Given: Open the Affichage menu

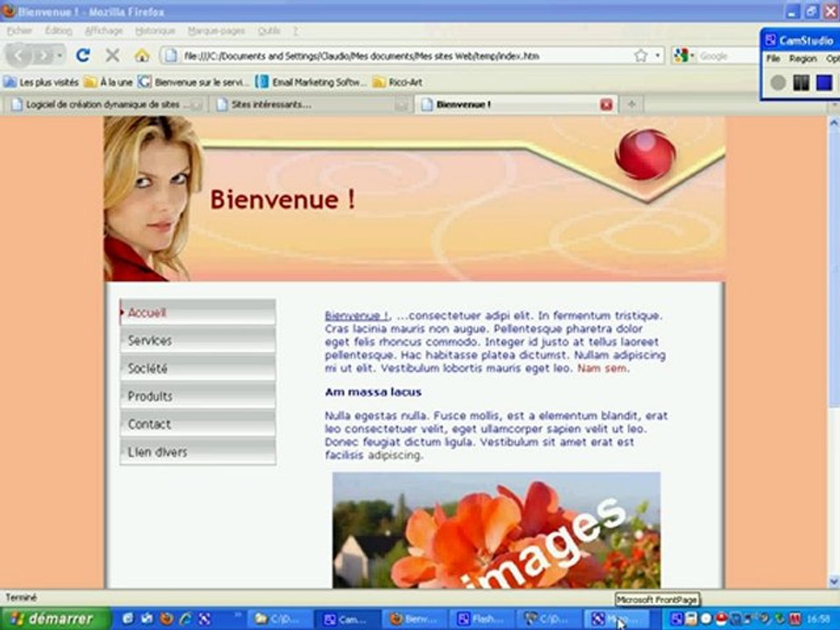Looking at the screenshot, I should pyautogui.click(x=104, y=31).
